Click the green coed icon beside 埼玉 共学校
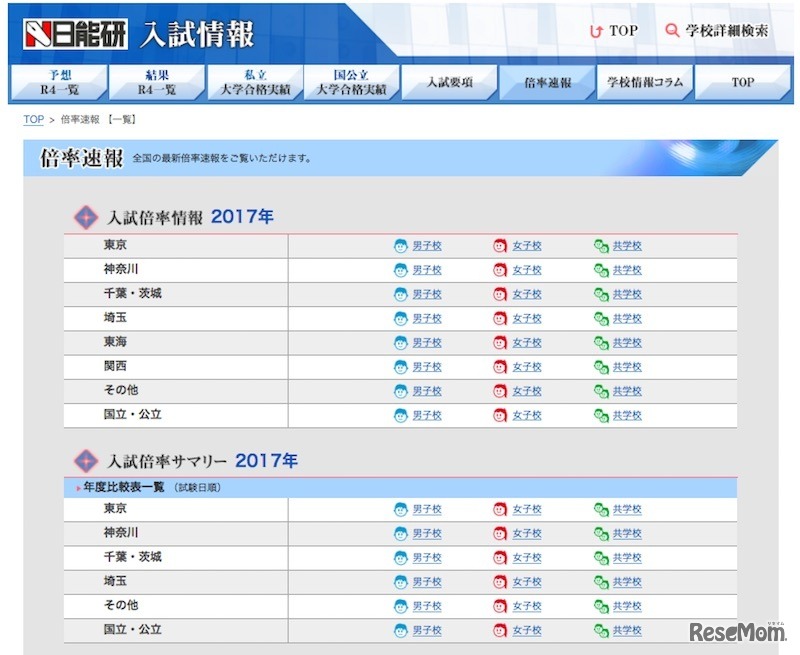 coord(600,318)
